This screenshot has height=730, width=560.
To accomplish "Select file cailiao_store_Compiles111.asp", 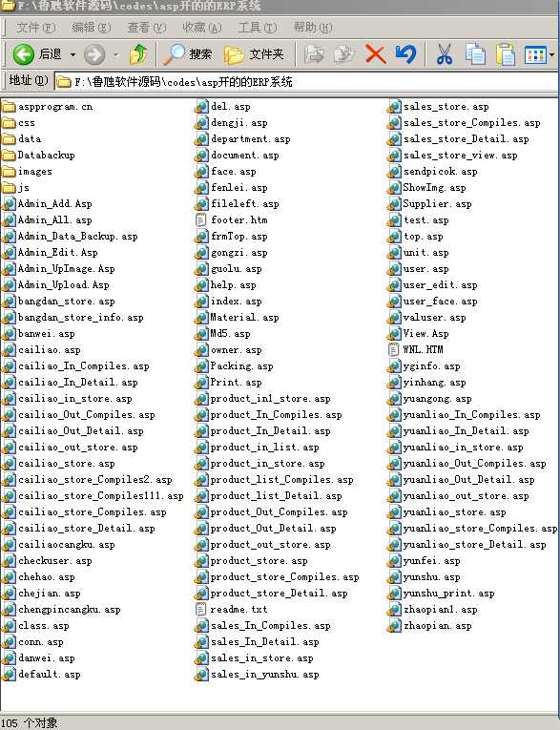I will coord(93,496).
